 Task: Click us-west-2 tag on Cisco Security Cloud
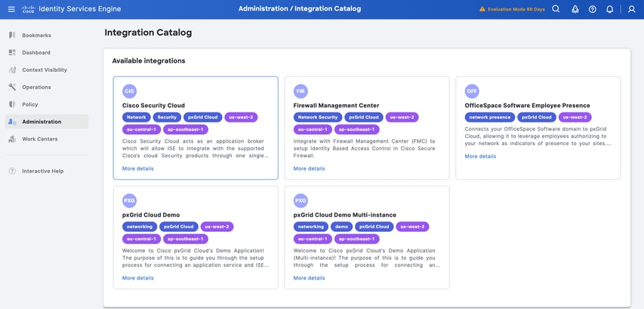coord(241,117)
